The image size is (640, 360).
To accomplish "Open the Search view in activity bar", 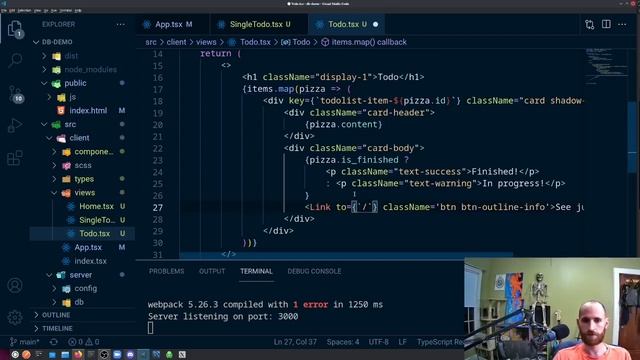I will (x=15, y=60).
